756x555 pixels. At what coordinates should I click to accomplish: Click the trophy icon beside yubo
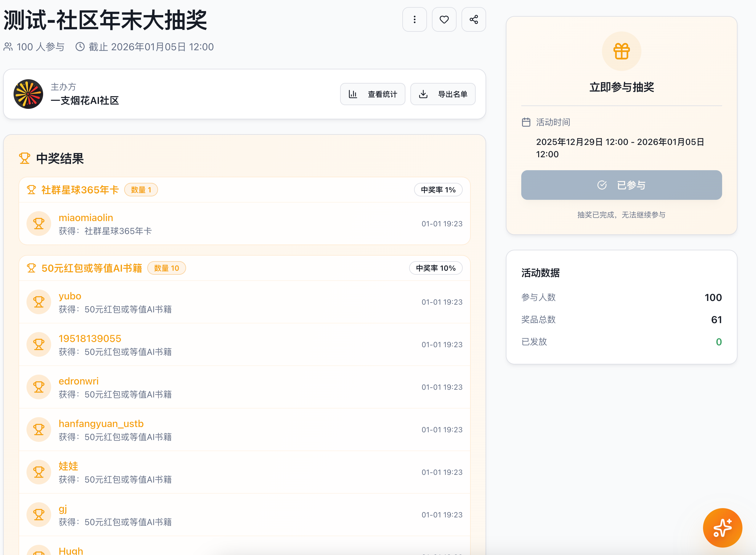(x=39, y=302)
